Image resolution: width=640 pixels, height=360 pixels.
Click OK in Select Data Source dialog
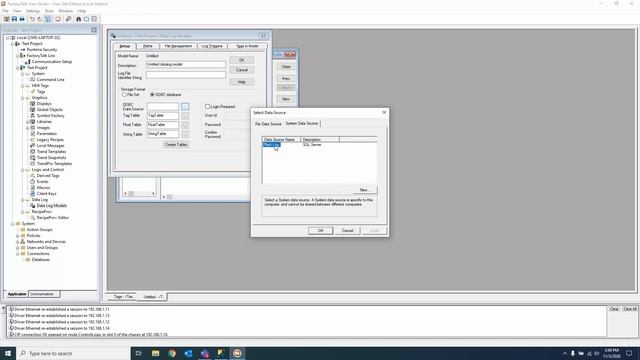(320, 231)
